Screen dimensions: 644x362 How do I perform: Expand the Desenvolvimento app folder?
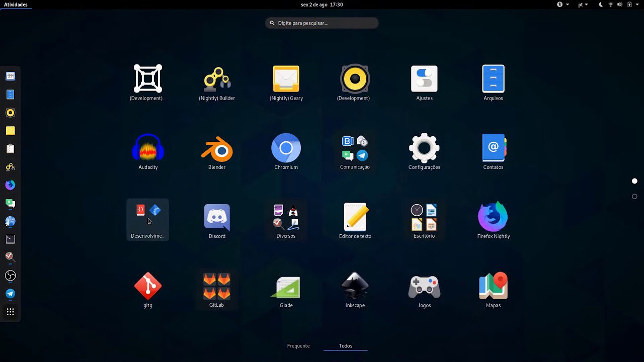pyautogui.click(x=148, y=220)
